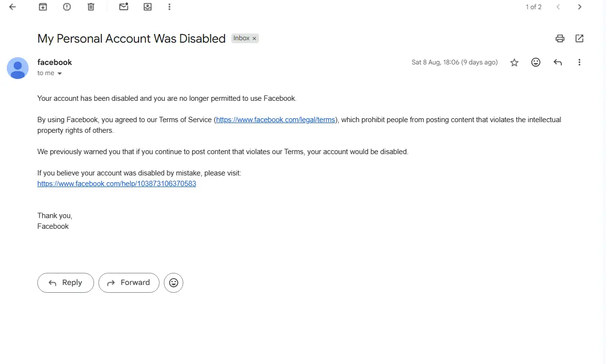Expand recipient details next to 'to me'
The width and height of the screenshot is (606, 364).
coord(60,74)
